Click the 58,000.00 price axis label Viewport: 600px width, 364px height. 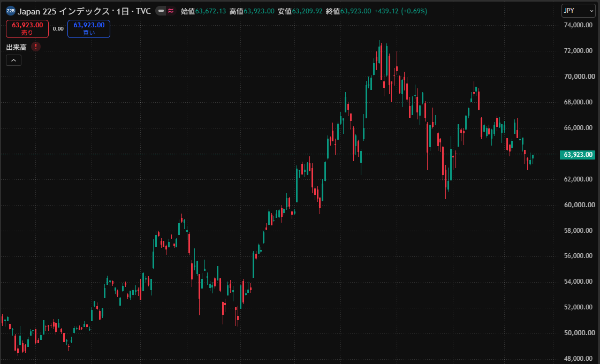pyautogui.click(x=578, y=230)
